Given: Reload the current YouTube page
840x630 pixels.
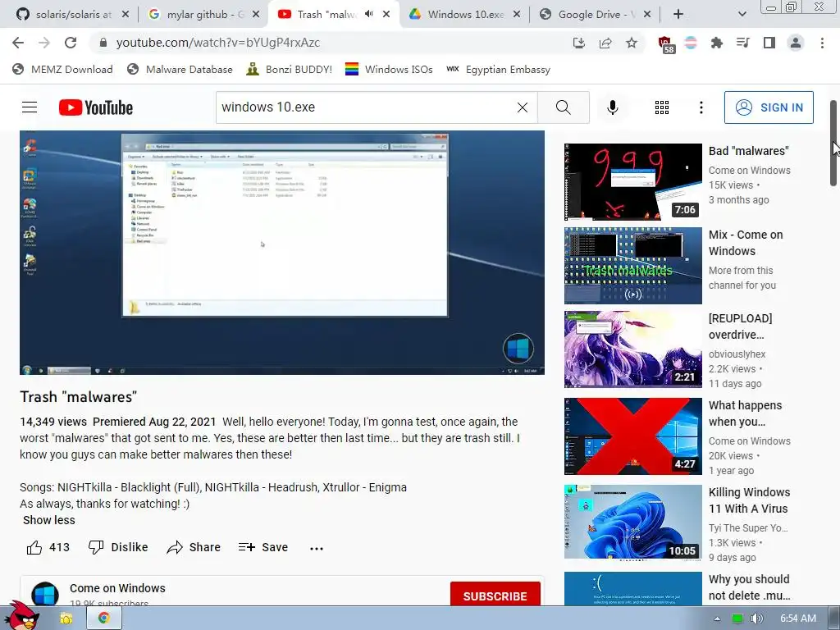Looking at the screenshot, I should pyautogui.click(x=71, y=43).
